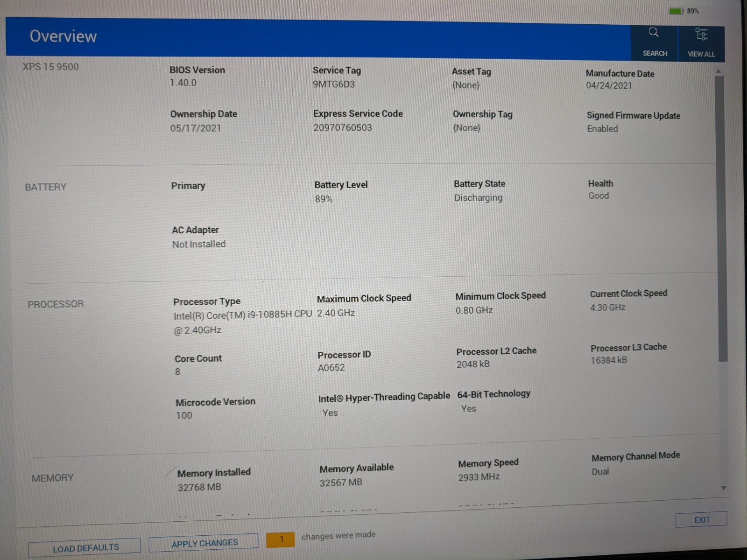
Task: Click the battery indicator icon at top
Action: click(x=676, y=11)
